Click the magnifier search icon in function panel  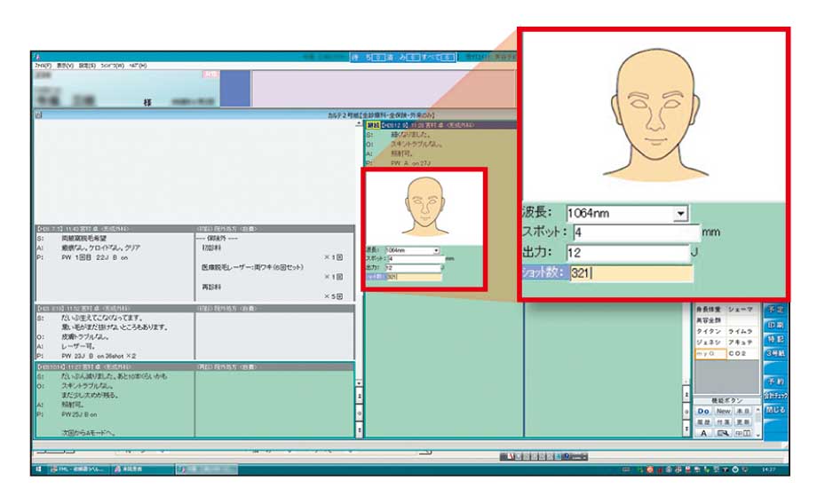(x=723, y=433)
